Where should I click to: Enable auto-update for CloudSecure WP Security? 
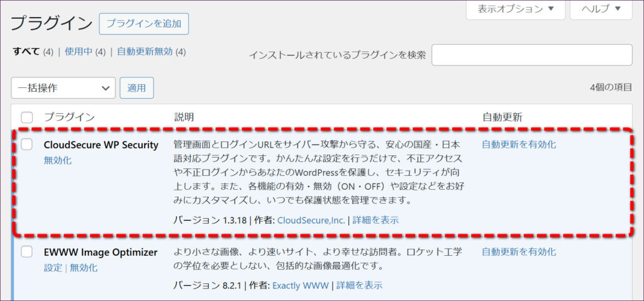[519, 145]
